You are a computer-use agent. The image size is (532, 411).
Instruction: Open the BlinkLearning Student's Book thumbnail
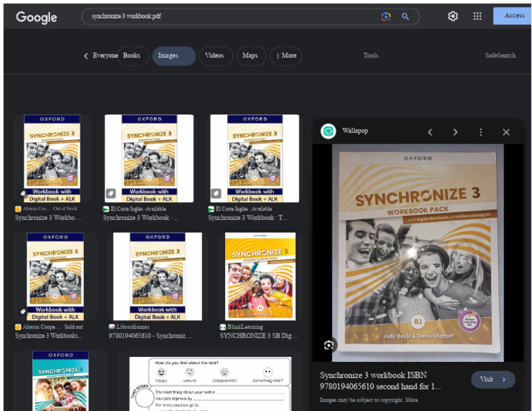click(260, 276)
